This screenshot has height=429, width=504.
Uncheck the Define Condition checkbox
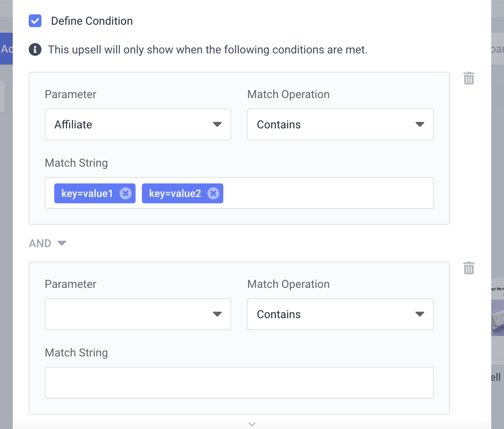click(35, 21)
